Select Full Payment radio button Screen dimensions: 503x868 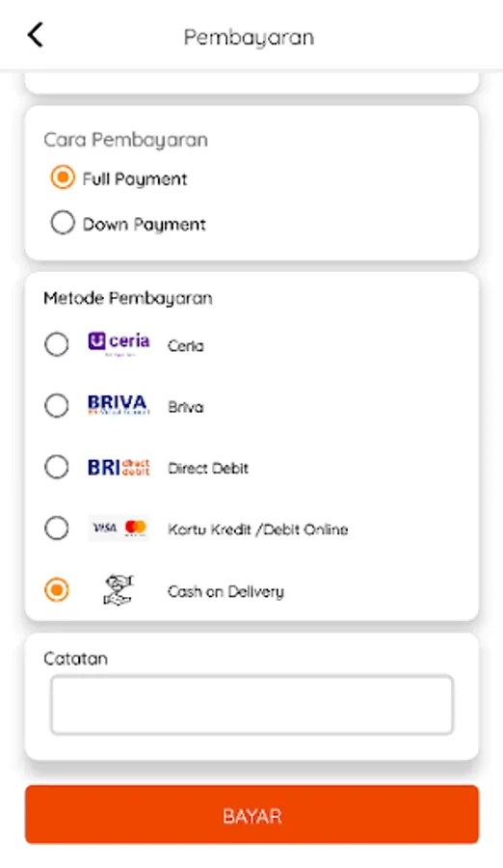[x=63, y=177]
